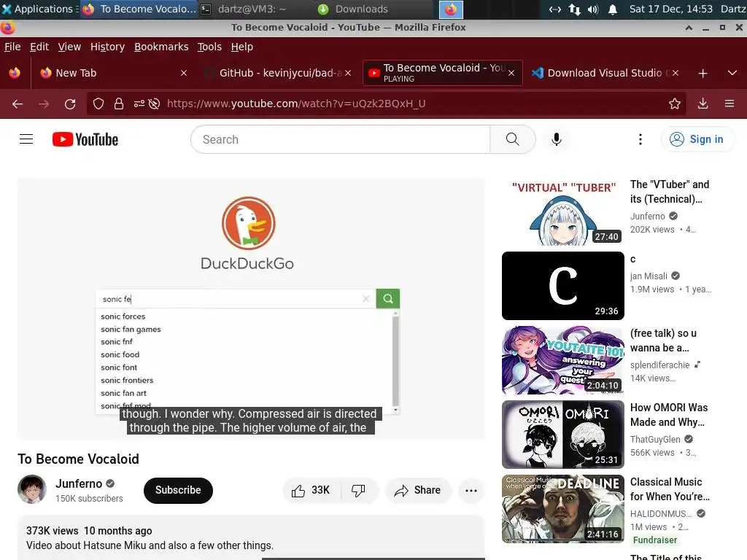This screenshot has height=560, width=747.
Task: Reload the current YouTube page
Action: click(x=70, y=104)
